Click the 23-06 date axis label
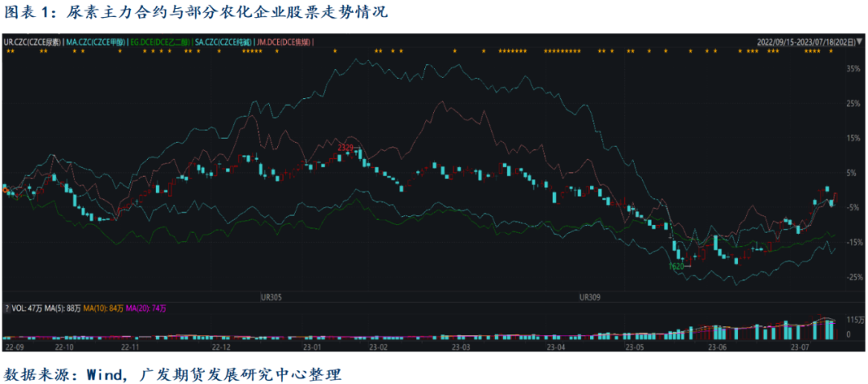Viewport: 868px width, 384px height. click(718, 347)
